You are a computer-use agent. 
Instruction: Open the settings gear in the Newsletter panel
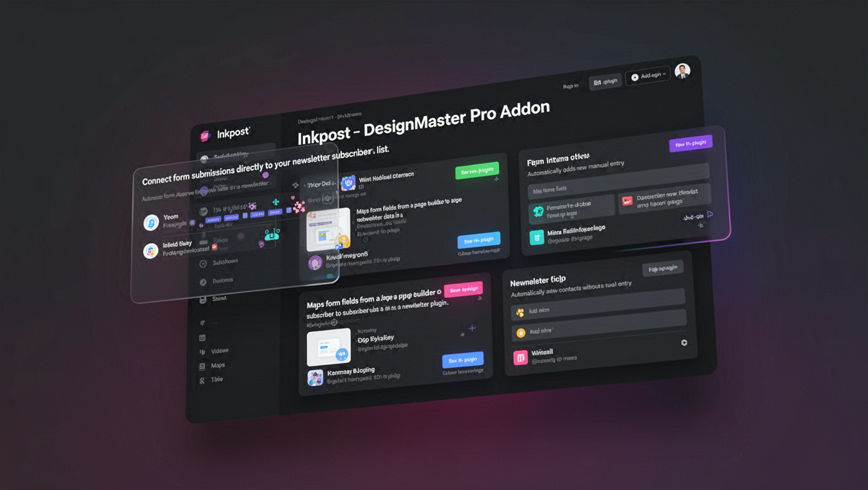point(684,343)
